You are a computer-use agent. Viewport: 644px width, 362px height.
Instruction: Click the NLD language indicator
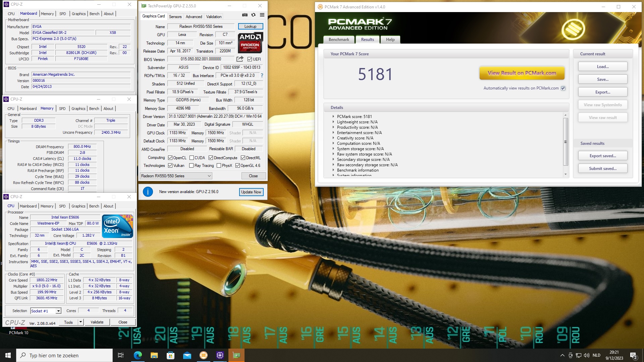pyautogui.click(x=596, y=355)
